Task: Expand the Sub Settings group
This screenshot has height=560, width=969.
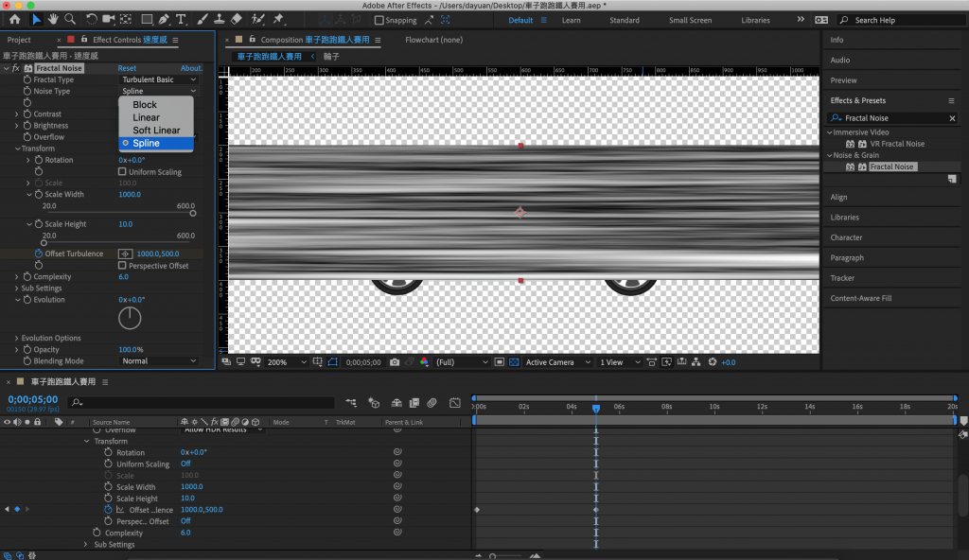Action: tap(16, 289)
